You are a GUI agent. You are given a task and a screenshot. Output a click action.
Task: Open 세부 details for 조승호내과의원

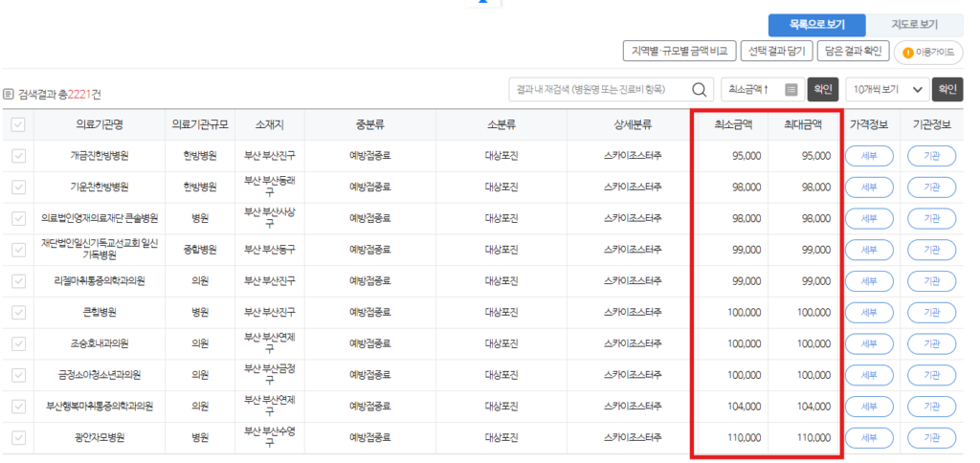tap(869, 343)
